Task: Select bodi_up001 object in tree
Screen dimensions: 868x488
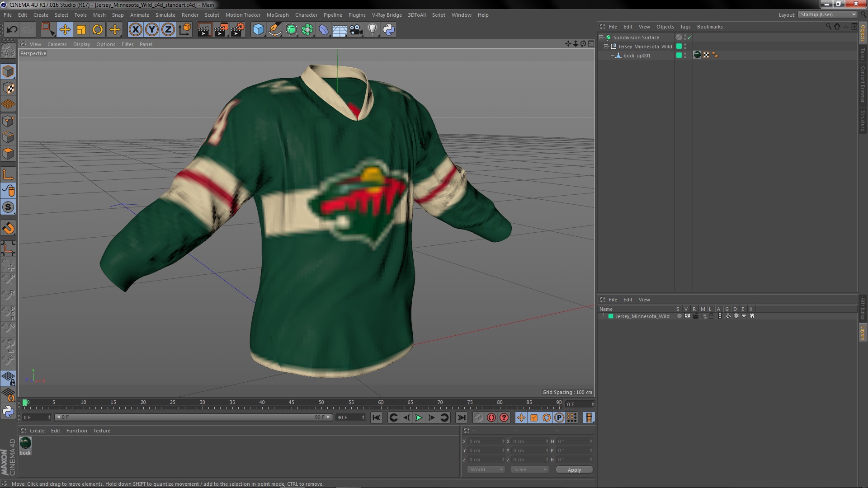Action: click(x=637, y=56)
